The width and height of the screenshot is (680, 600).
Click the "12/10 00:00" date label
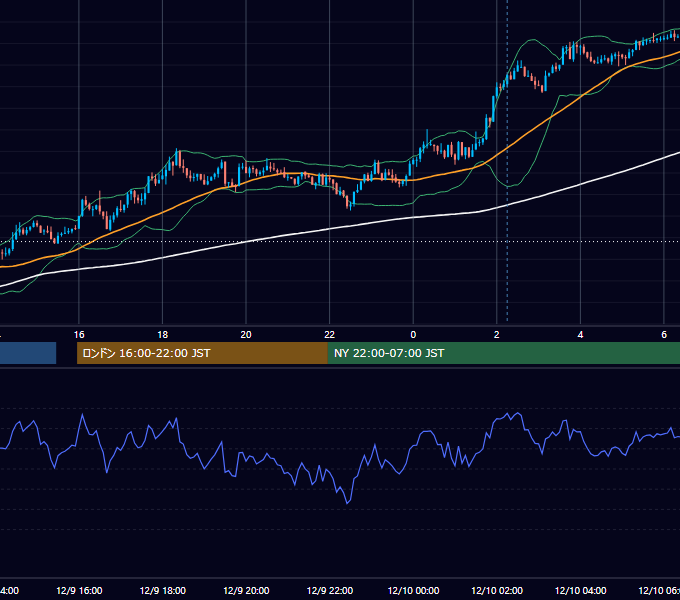tap(413, 590)
